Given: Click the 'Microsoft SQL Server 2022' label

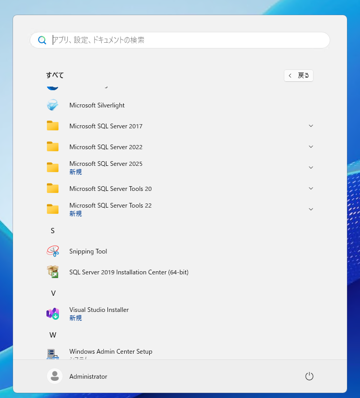Looking at the screenshot, I should pyautogui.click(x=106, y=147).
